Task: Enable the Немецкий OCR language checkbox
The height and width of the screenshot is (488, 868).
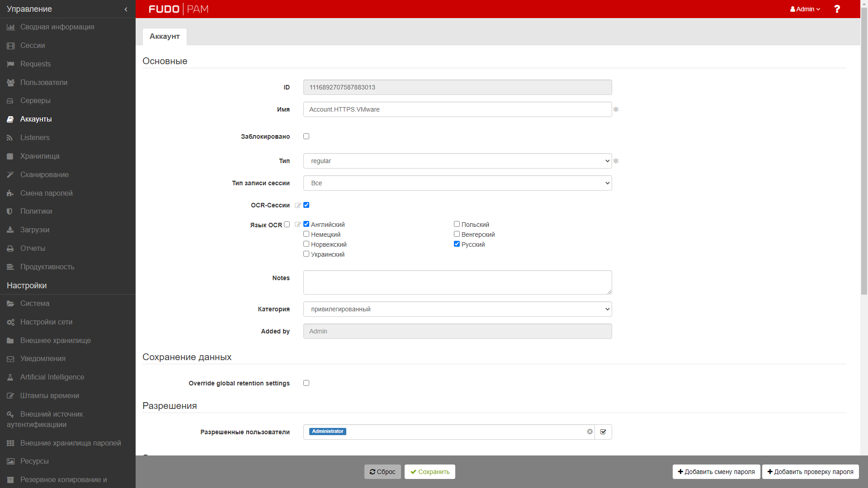Action: click(306, 234)
